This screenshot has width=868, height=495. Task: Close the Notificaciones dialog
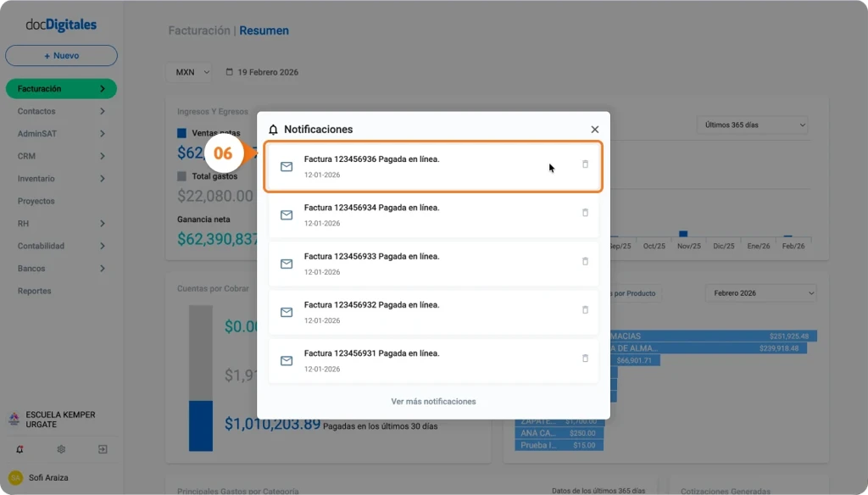tap(594, 129)
